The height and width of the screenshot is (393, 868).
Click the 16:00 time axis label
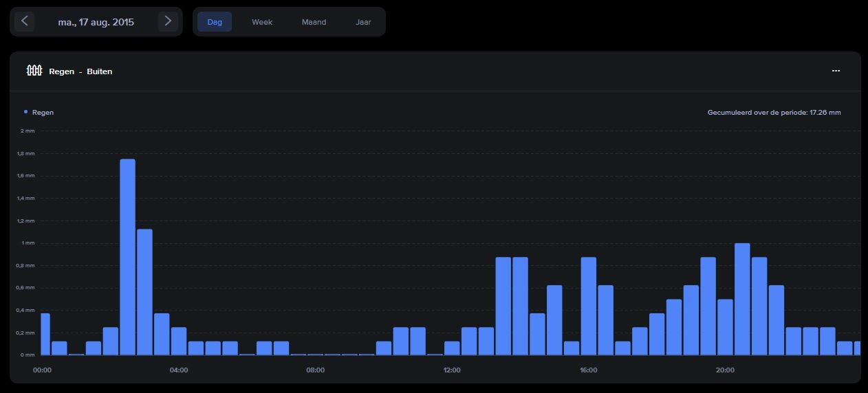click(x=589, y=370)
